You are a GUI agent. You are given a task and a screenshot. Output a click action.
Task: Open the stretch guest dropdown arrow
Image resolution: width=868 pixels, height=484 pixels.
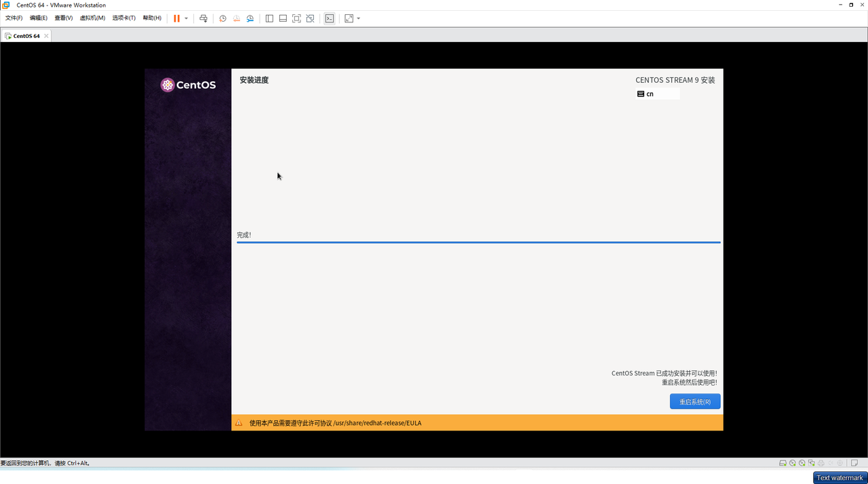(359, 18)
